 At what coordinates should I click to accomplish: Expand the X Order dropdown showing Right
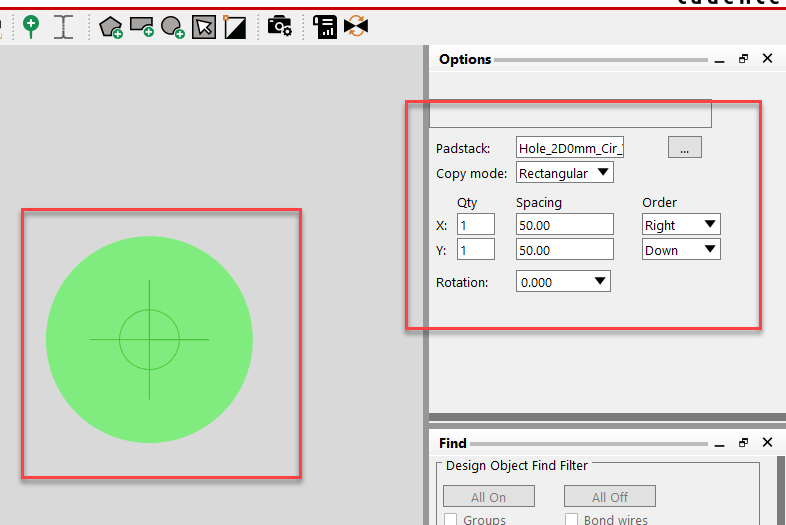click(680, 225)
